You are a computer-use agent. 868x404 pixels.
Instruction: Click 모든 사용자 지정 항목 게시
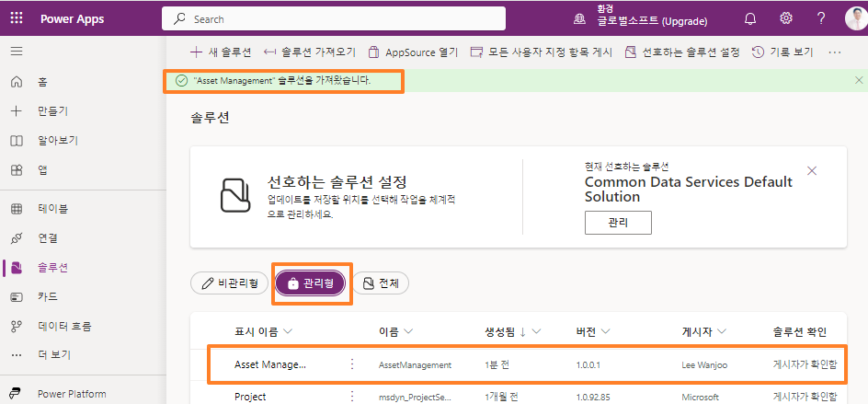(541, 52)
